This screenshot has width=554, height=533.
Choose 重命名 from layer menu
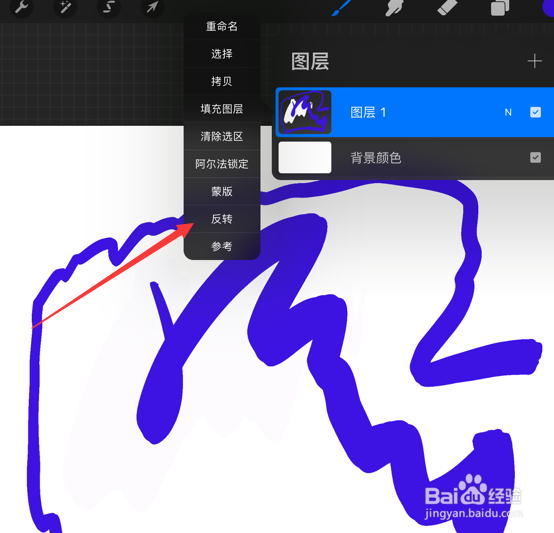[x=222, y=26]
